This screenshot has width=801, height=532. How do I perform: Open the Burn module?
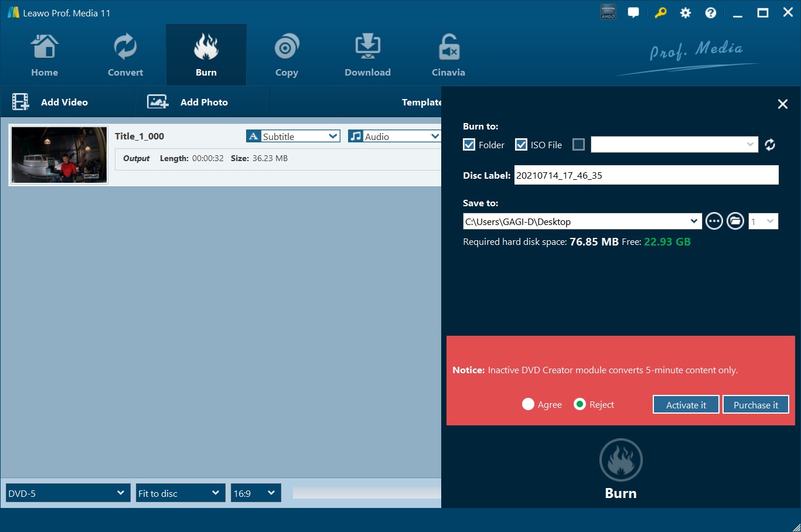[206, 54]
